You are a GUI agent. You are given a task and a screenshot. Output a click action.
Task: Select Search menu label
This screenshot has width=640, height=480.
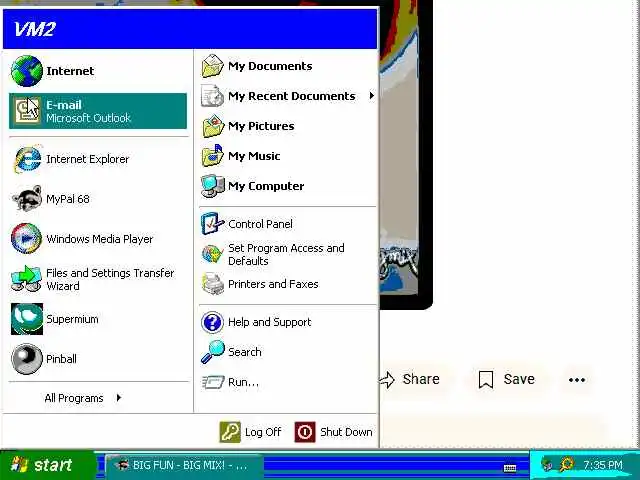click(x=244, y=352)
